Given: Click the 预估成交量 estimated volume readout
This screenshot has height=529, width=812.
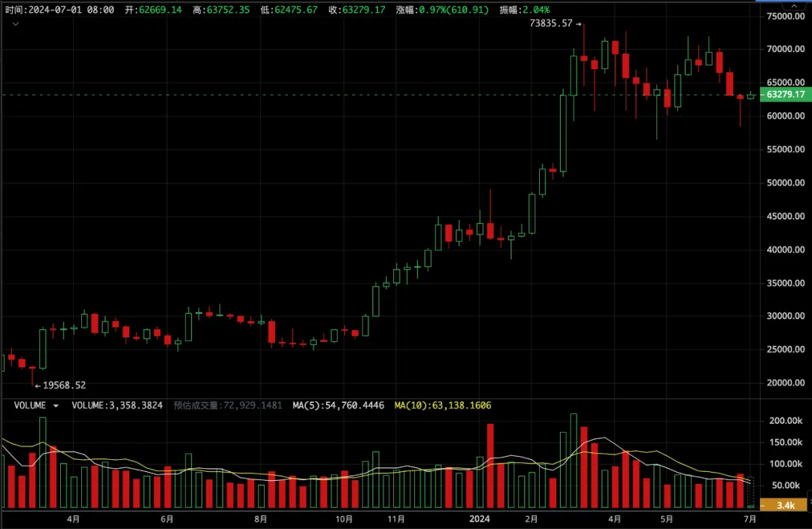Looking at the screenshot, I should pos(228,406).
